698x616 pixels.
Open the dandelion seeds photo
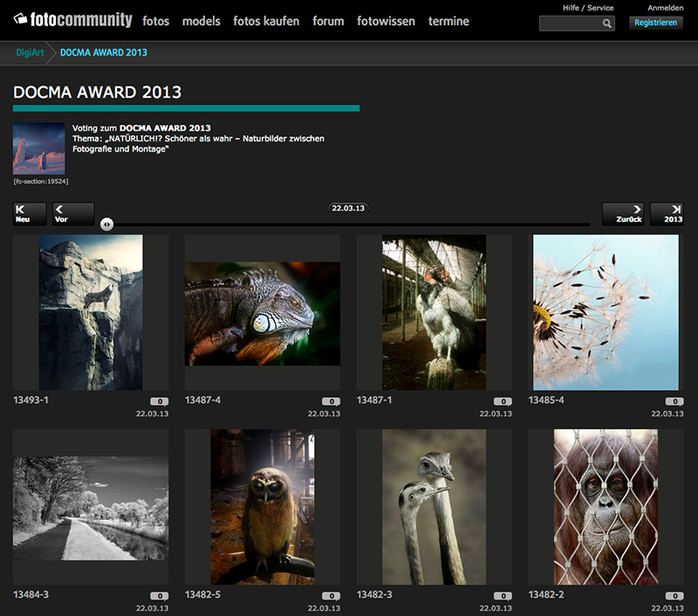[606, 312]
